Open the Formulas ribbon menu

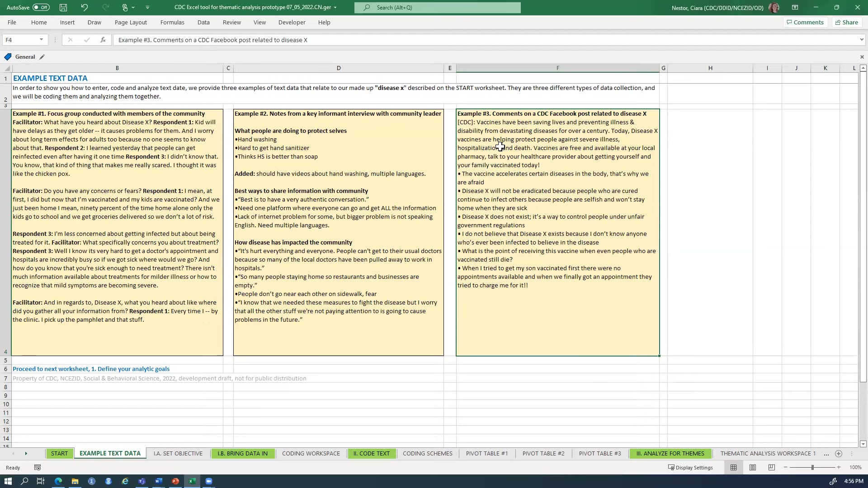(172, 22)
